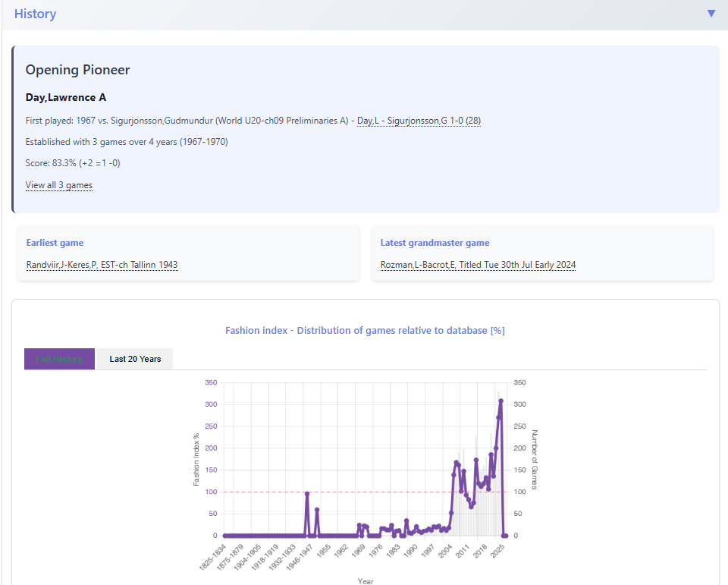
Task: Click the History section header title
Action: click(x=35, y=14)
